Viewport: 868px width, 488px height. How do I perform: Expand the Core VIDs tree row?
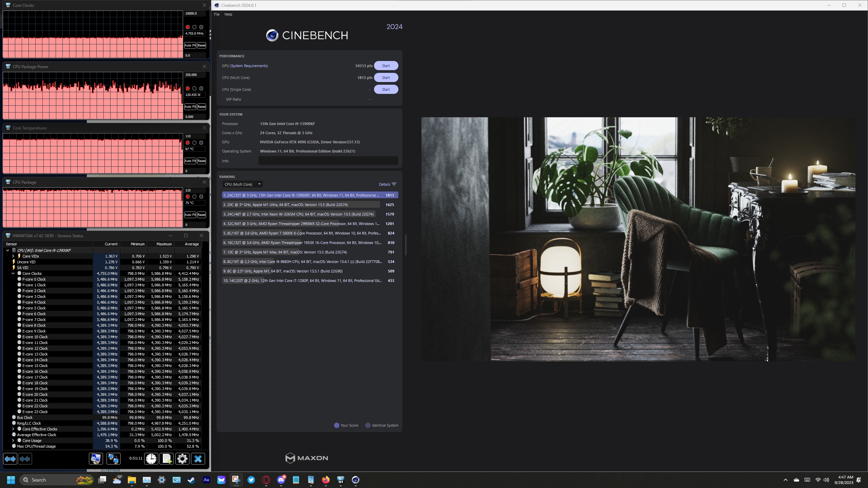coord(13,256)
